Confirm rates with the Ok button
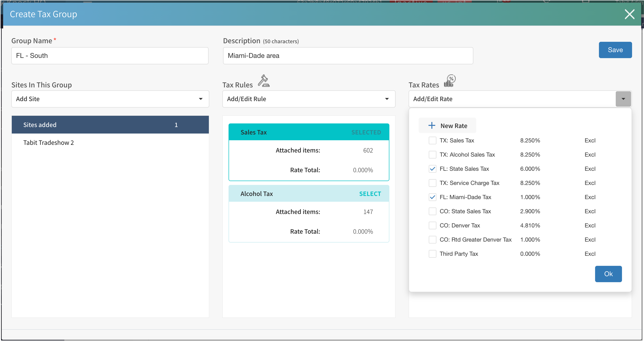The width and height of the screenshot is (644, 341). pos(608,274)
